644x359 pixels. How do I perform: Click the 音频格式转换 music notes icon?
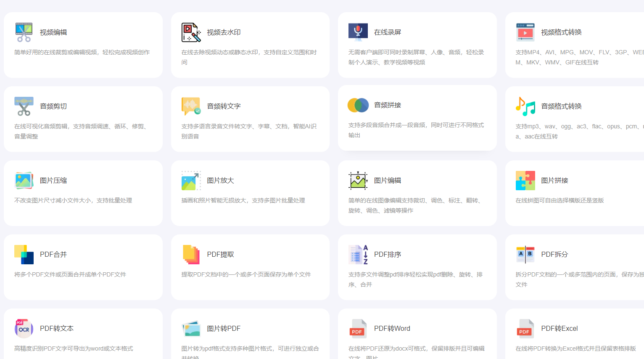click(x=525, y=106)
